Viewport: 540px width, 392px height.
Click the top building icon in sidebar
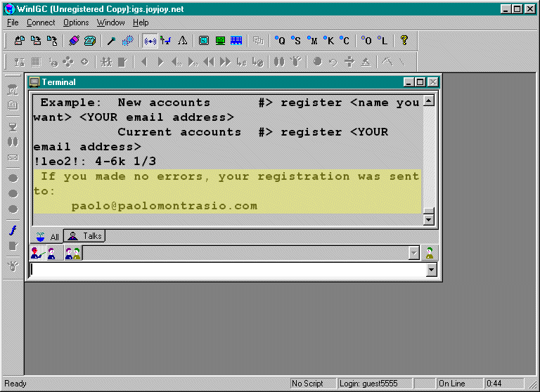click(x=13, y=90)
